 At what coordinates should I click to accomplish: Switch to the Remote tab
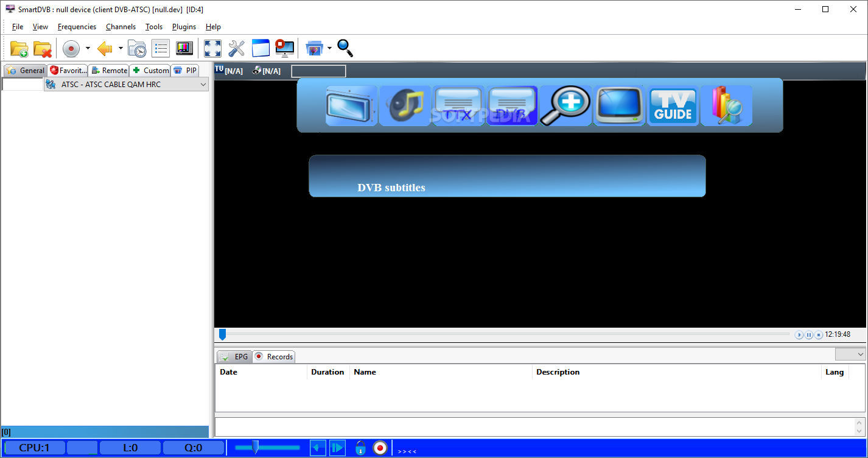click(x=108, y=71)
